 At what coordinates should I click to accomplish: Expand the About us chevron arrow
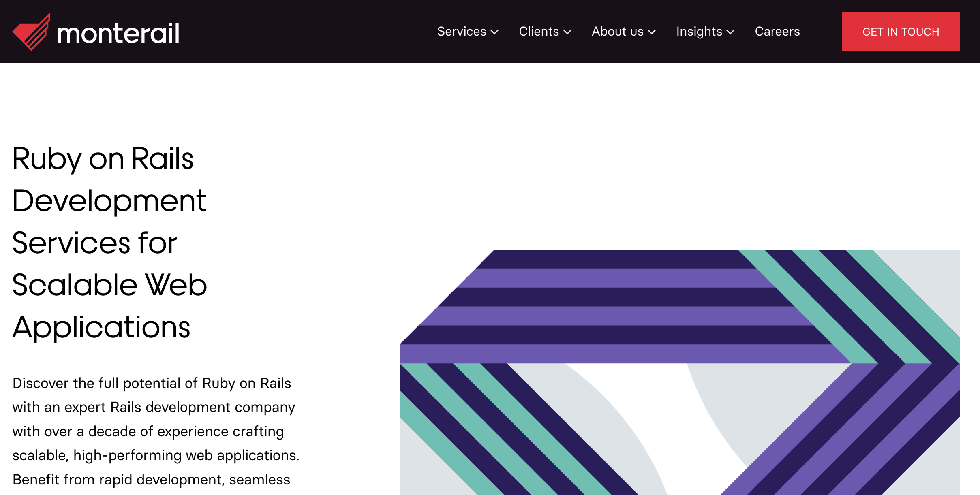coord(652,32)
